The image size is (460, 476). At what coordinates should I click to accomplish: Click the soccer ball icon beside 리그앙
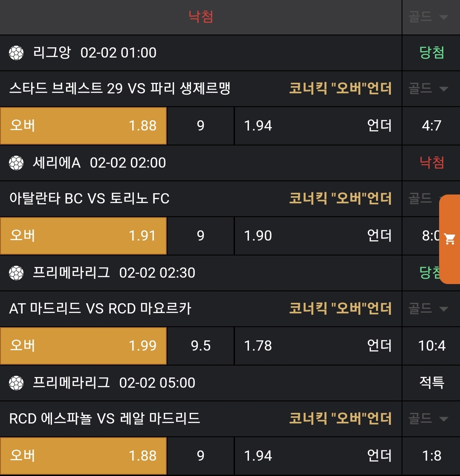pyautogui.click(x=16, y=53)
